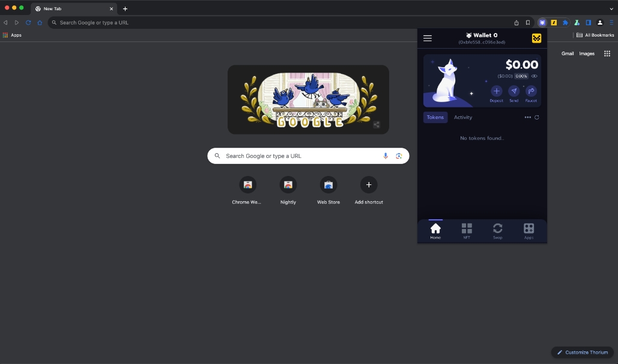618x364 pixels.
Task: Select the New Tab browser tab
Action: pyautogui.click(x=74, y=8)
